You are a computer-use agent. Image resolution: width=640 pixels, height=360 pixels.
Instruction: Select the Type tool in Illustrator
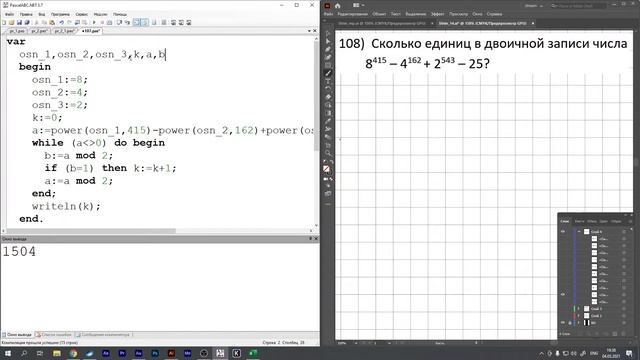pyautogui.click(x=328, y=80)
